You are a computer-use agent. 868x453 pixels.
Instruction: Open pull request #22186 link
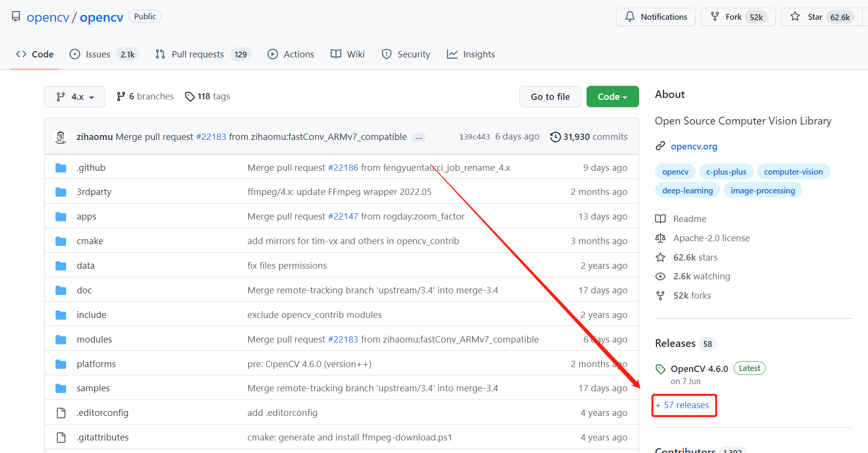coord(343,168)
